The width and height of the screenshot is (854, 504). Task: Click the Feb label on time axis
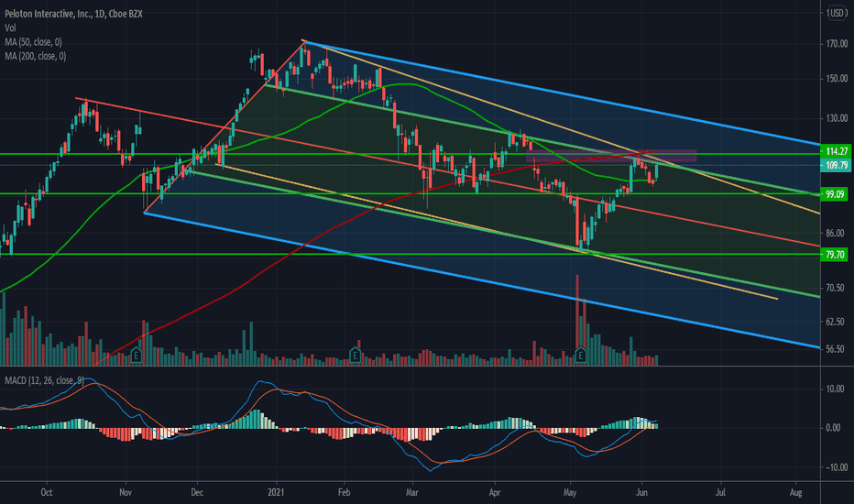coord(344,493)
